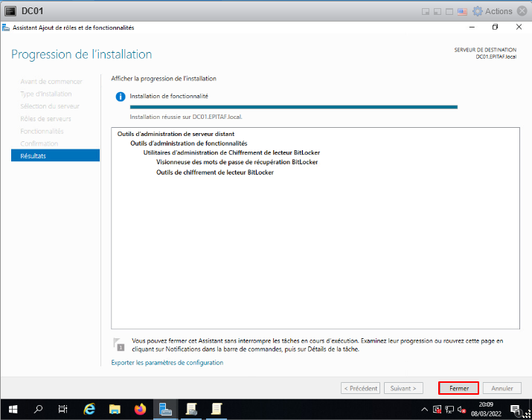The height and width of the screenshot is (420, 532).
Task: Select the Résultats step in the sidebar
Action: click(x=55, y=155)
